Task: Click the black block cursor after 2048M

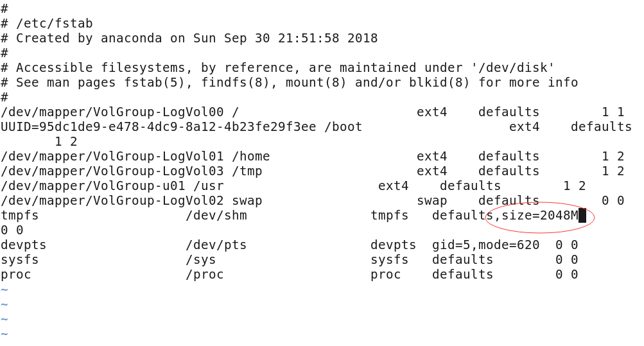Action: [582, 215]
